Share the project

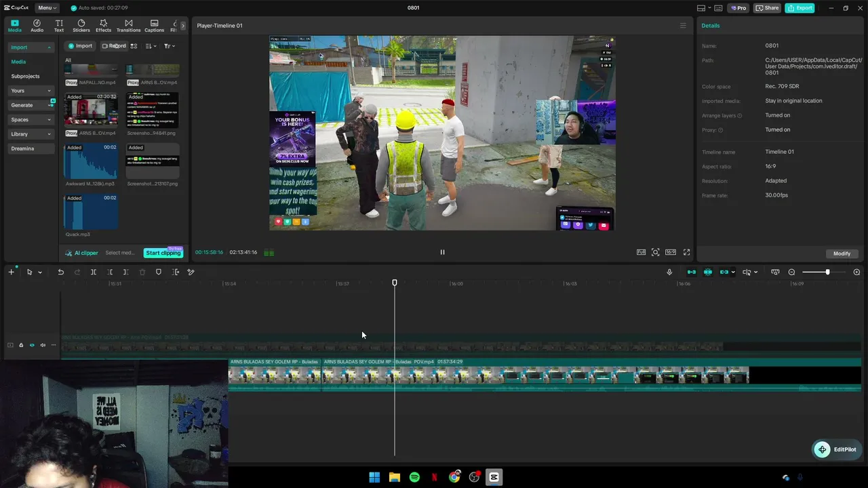(x=768, y=8)
